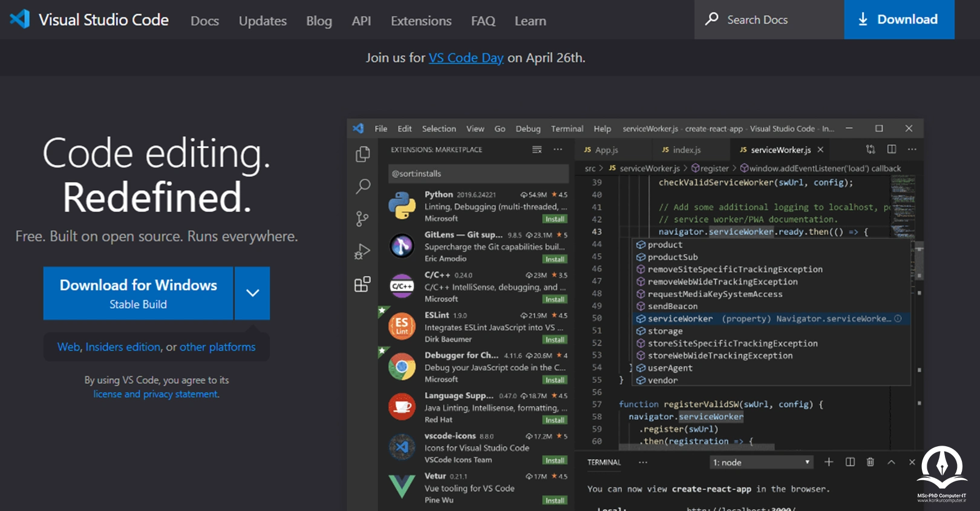Image resolution: width=980 pixels, height=511 pixels.
Task: Open the Debug menu in the editor
Action: click(x=528, y=128)
